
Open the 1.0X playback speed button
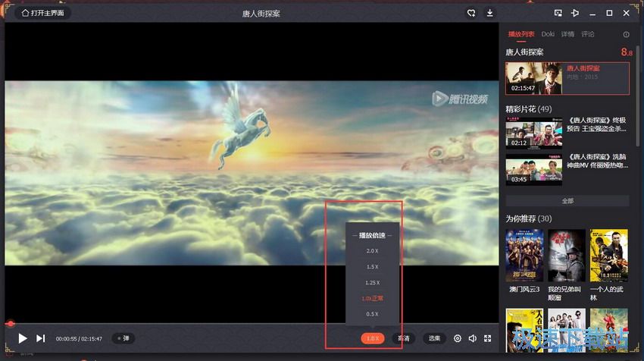coord(373,338)
